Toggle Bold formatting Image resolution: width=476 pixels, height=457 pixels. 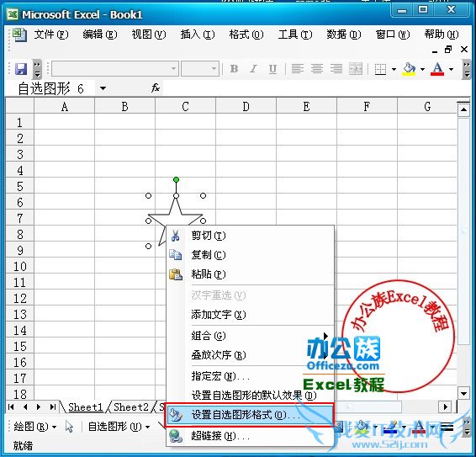pyautogui.click(x=234, y=69)
